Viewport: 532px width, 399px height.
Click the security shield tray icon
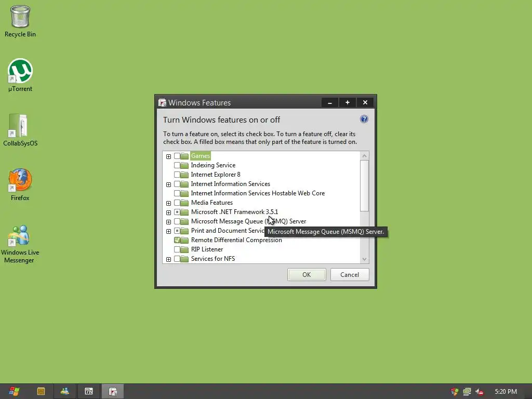click(454, 392)
